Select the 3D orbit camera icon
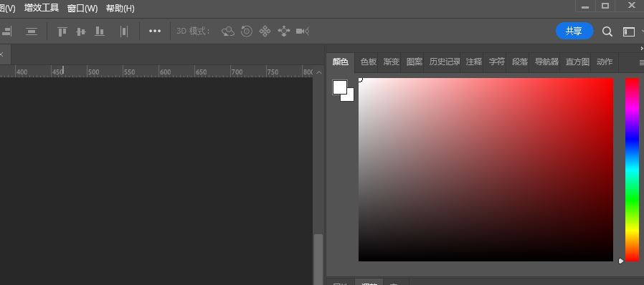644x285 pixels. point(227,32)
